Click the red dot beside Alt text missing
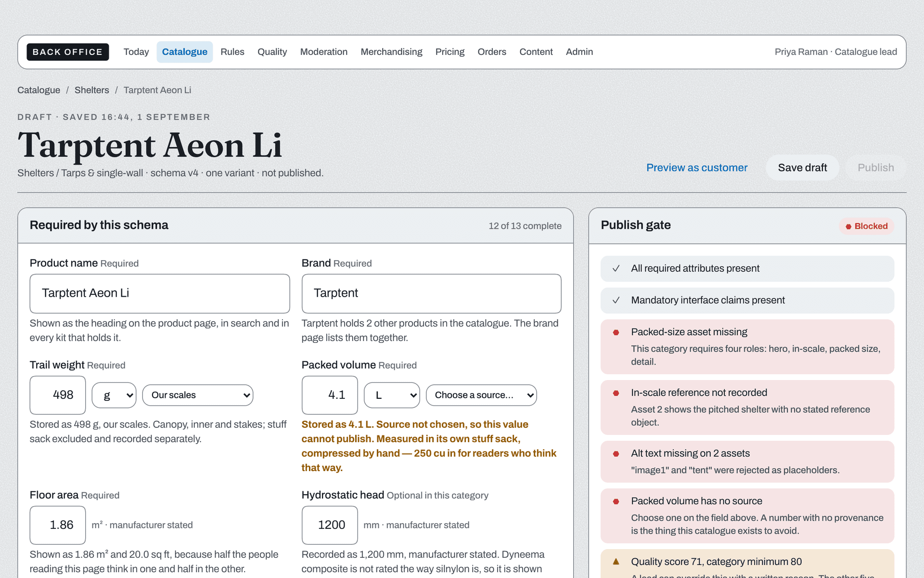Viewport: 924px width, 578px height. 616,454
